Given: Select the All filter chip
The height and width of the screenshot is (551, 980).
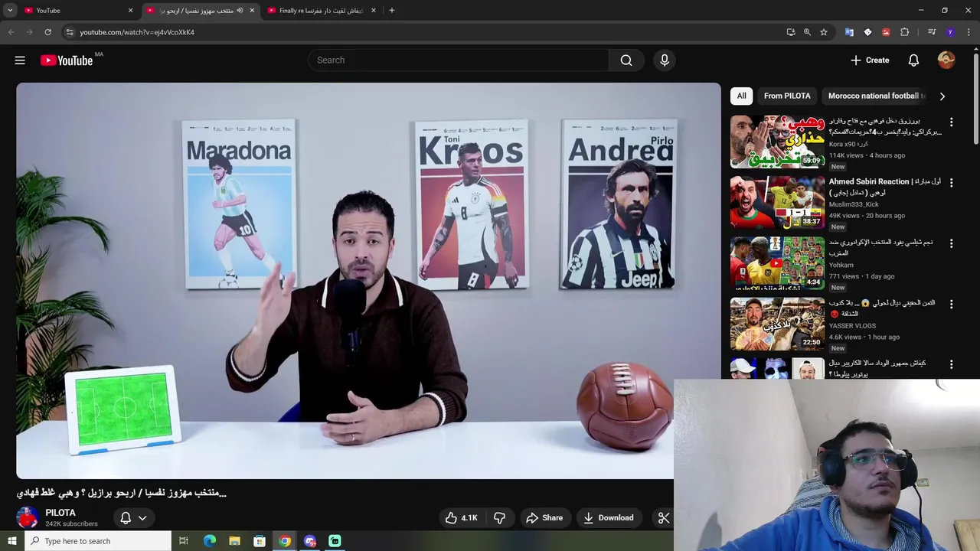Looking at the screenshot, I should click(741, 96).
